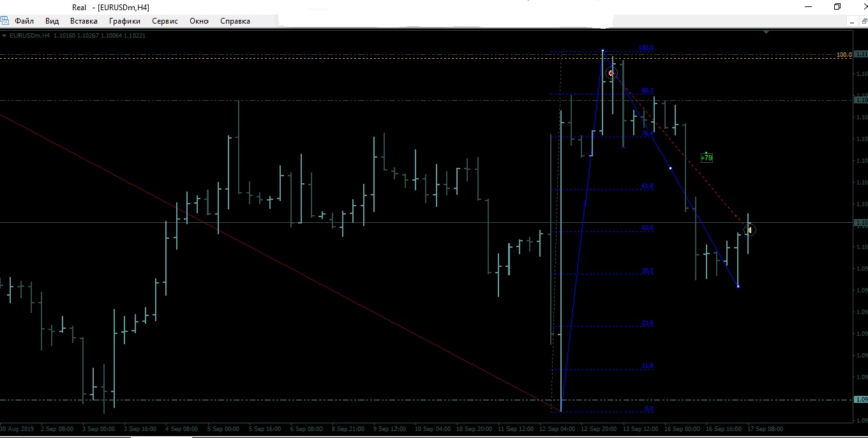The image size is (868, 438).
Task: Expand the triangle beside the EURUSDm,H4 label
Action: point(4,36)
